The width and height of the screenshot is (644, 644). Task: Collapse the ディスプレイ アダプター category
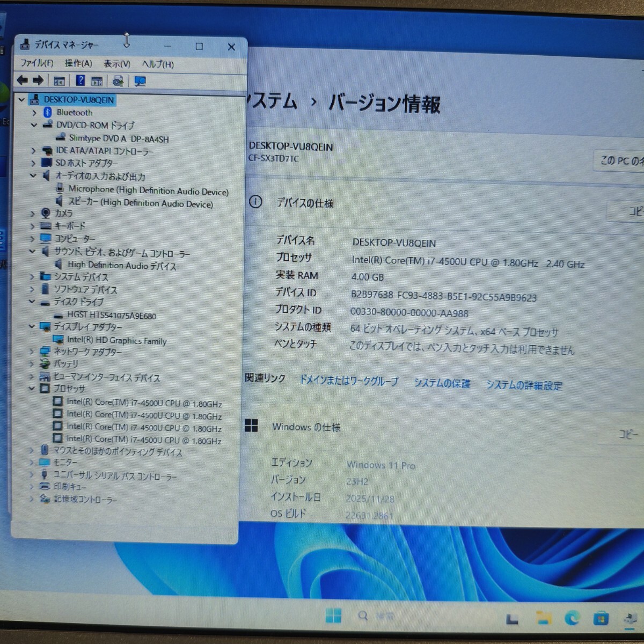point(32,326)
